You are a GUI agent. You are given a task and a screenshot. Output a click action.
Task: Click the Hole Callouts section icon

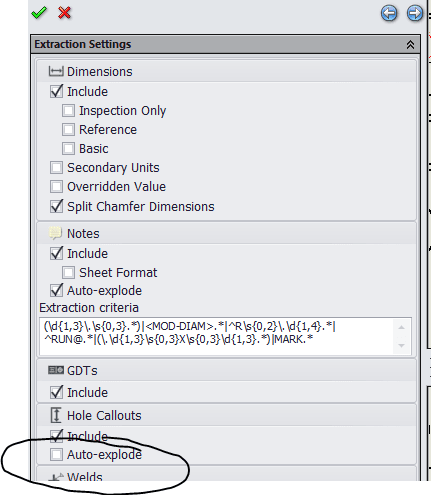coord(56,415)
